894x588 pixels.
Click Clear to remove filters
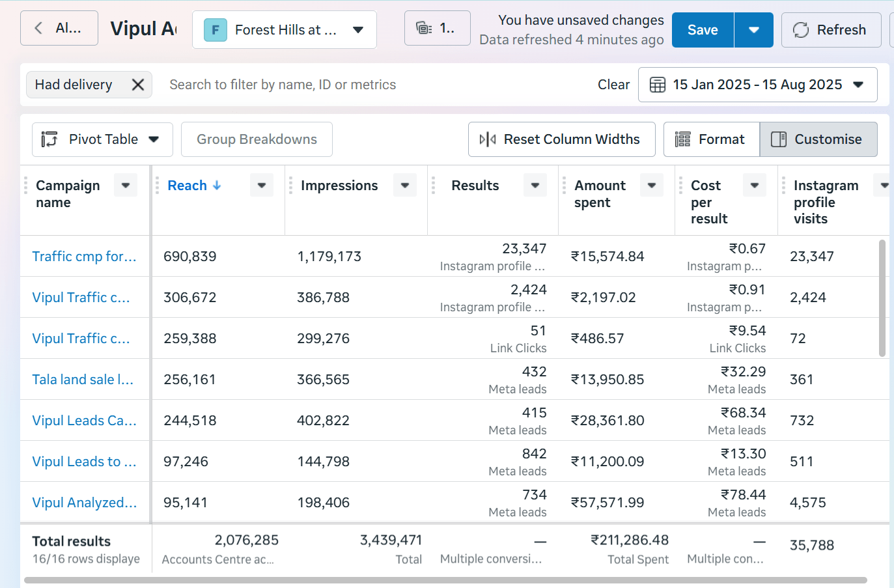613,85
